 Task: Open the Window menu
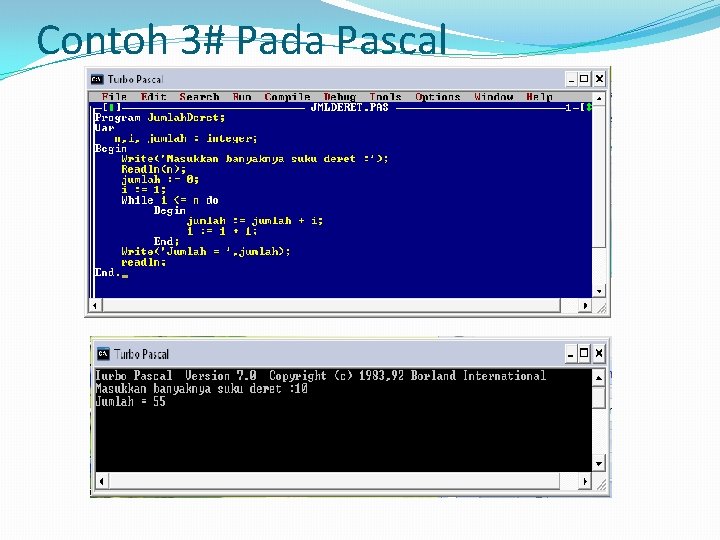pyautogui.click(x=494, y=97)
